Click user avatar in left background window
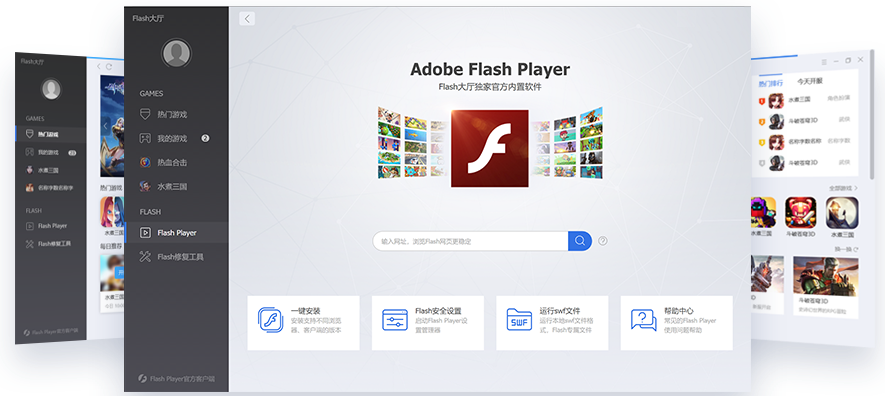 coord(51,89)
